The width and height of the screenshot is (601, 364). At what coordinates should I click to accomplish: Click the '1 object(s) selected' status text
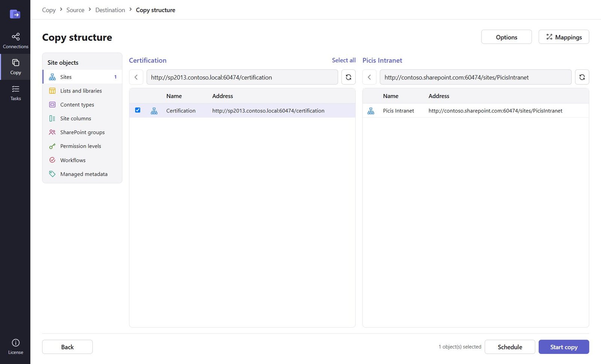[460, 347]
